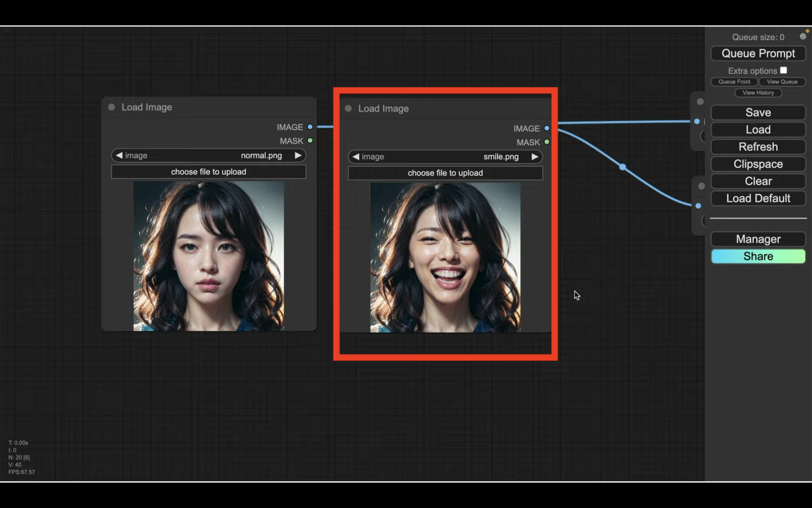Open settings gear icon near Queue size

[803, 36]
